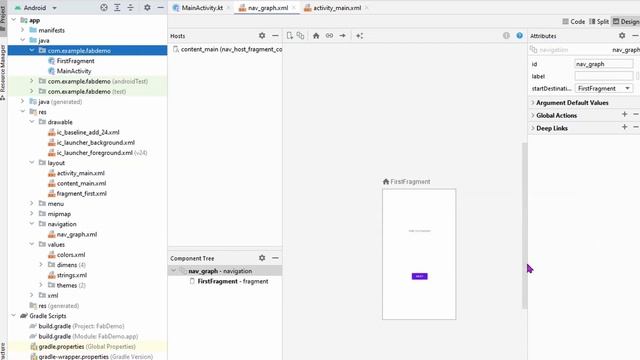Click the label input field
Screen dimensions: 640x360
(604, 76)
